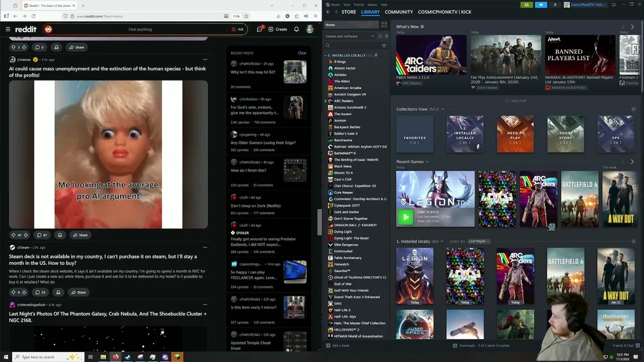Click Add shelf in Steam library
This screenshot has width=644, height=362.
tap(516, 101)
